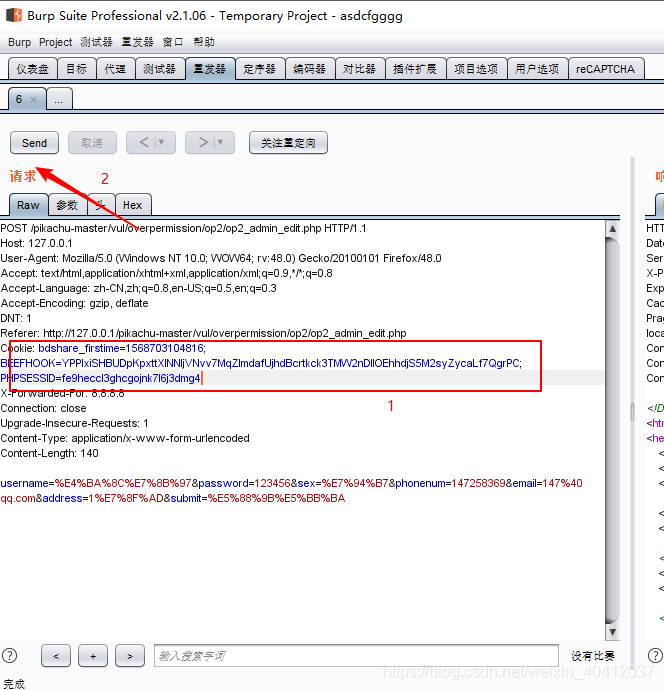Viewport: 664px width, 690px height.
Task: Open the 项目选项 tab
Action: click(x=476, y=69)
